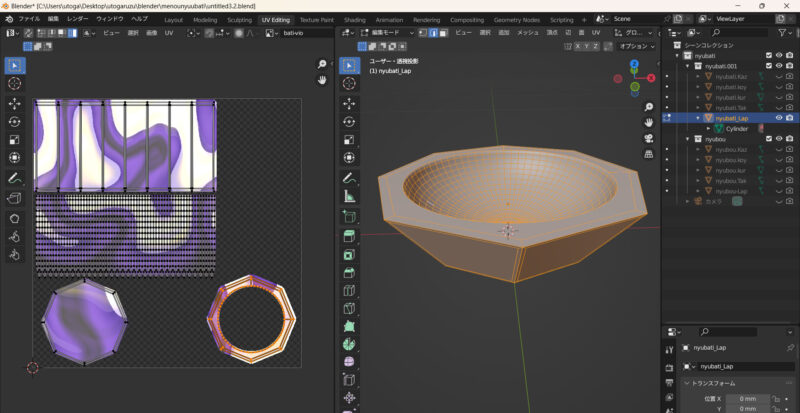
Task: Click UV editor zoom magnifier gizmo
Action: 322,64
